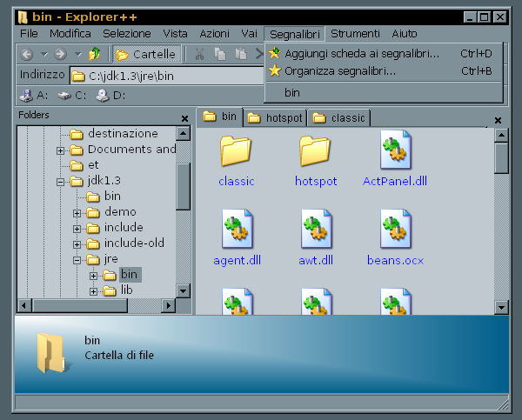Screen dimensions: 522x420
Task: Open the File menu
Action: pos(29,34)
